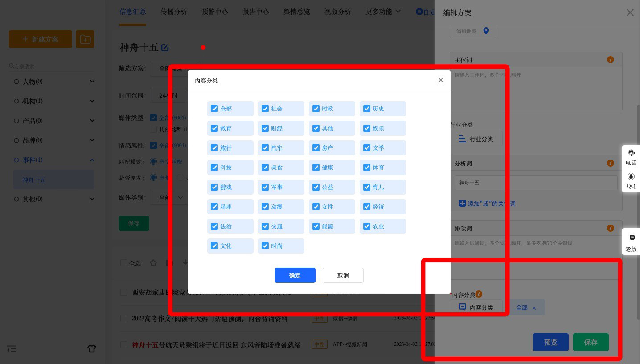This screenshot has width=640, height=364.
Task: Click the edit pencil icon next to 神舟十五
Action: [165, 48]
